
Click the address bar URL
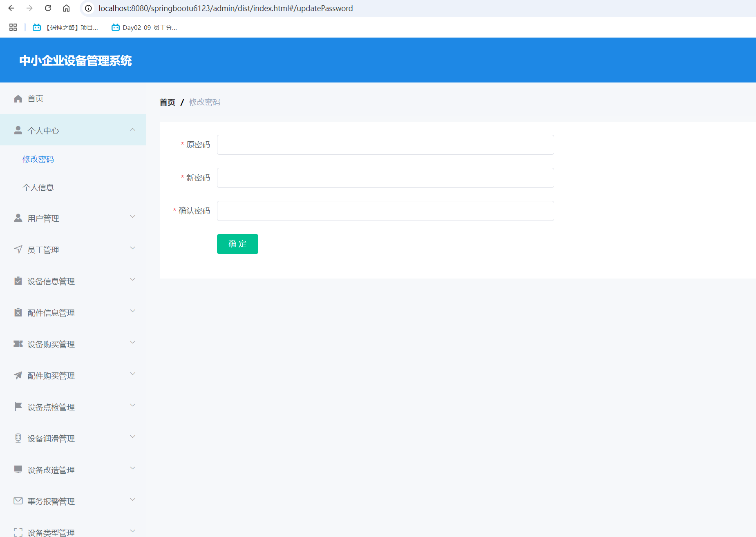(226, 8)
